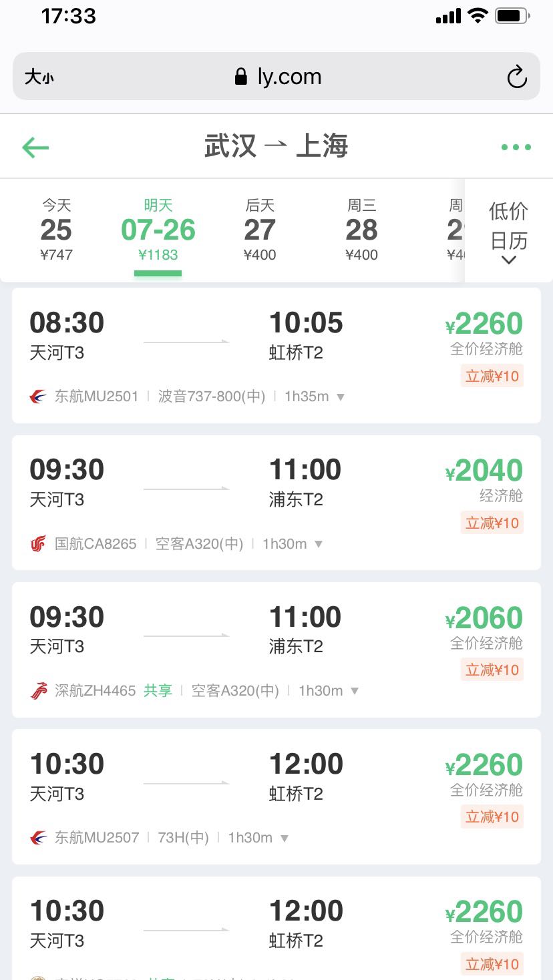Tap the Shenzhen Airlines logo on ZH4465

(x=39, y=691)
